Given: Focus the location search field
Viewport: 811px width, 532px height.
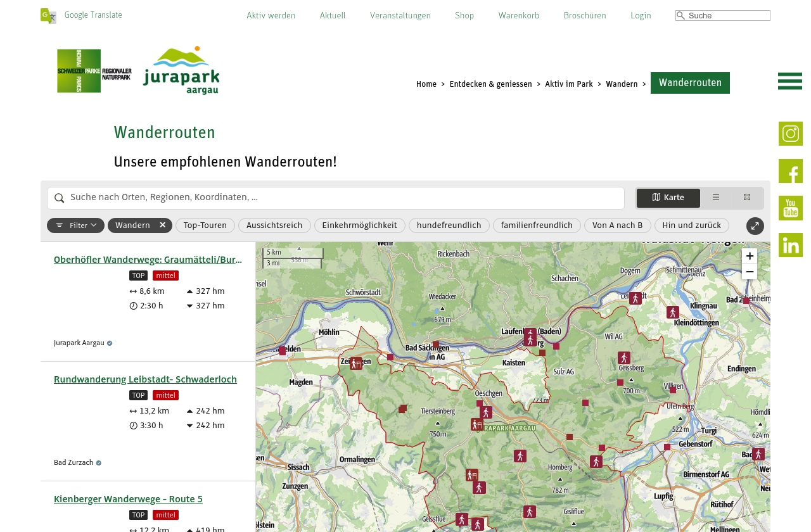Looking at the screenshot, I should (x=342, y=198).
